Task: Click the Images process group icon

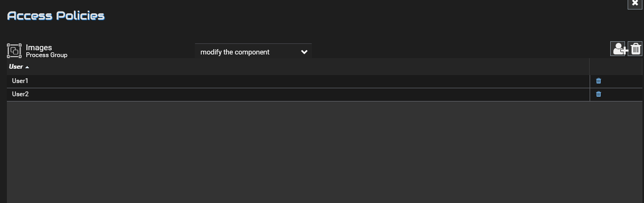Action: click(14, 51)
